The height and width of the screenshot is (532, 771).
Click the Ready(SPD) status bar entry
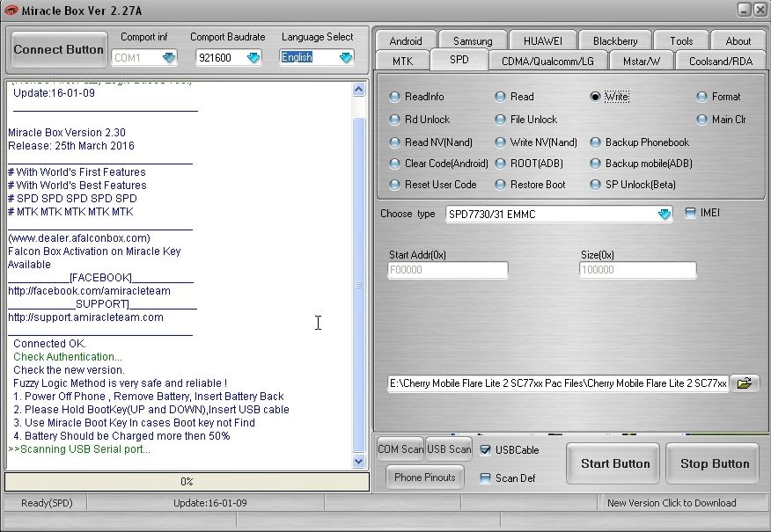[x=47, y=503]
